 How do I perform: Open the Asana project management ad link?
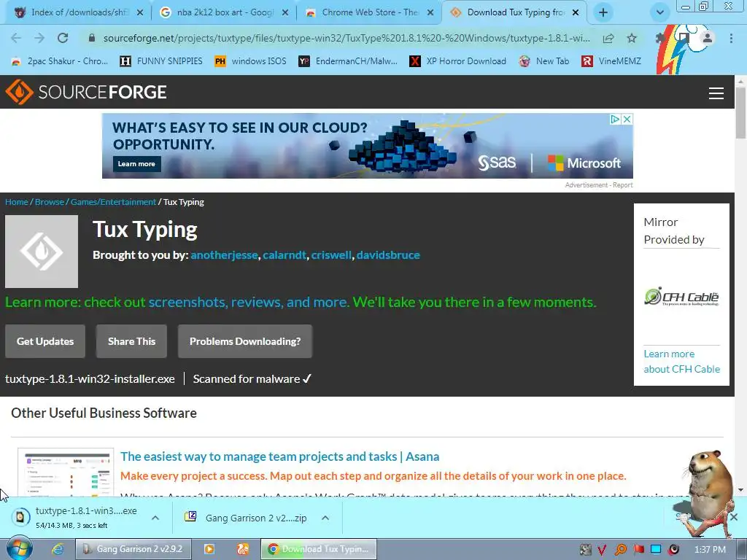[279, 456]
